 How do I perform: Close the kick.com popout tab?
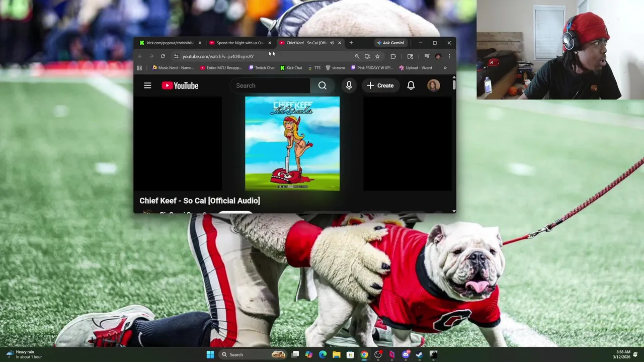point(200,43)
